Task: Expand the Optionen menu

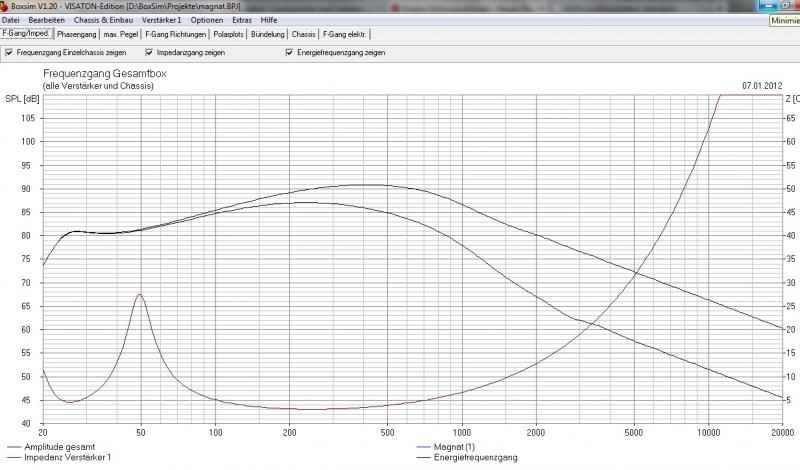Action: click(207, 20)
